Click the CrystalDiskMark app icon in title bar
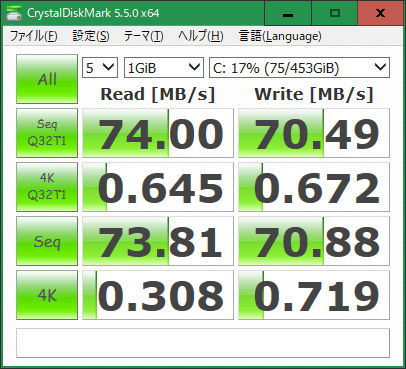Screen dimensions: 406x369 pos(13,13)
